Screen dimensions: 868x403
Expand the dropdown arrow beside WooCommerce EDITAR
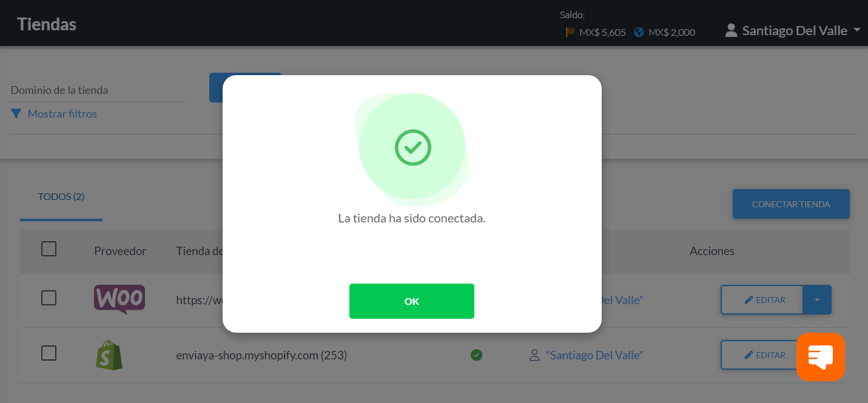[x=817, y=300]
